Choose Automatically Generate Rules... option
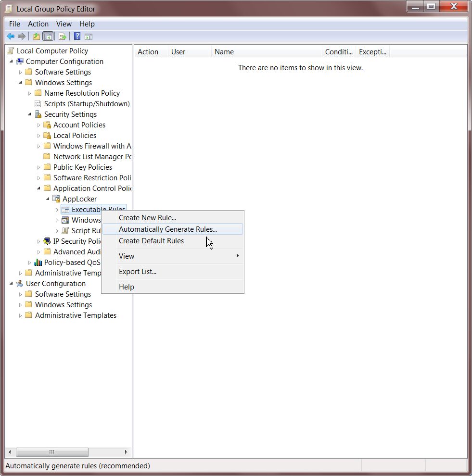 173,229
